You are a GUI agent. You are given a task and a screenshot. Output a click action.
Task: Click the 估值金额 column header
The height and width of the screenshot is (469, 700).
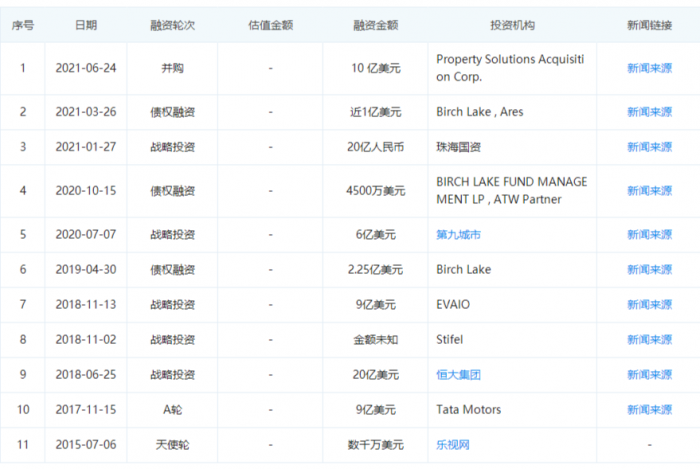(x=271, y=25)
